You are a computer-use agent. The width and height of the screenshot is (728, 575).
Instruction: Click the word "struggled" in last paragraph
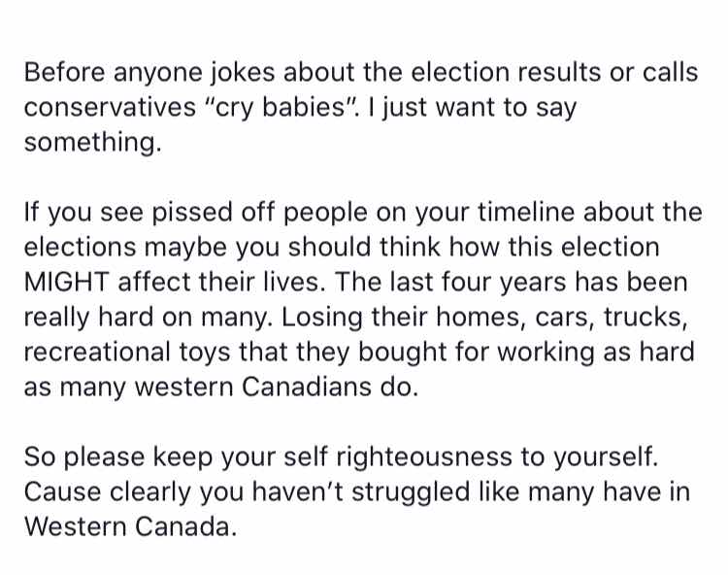(411, 492)
